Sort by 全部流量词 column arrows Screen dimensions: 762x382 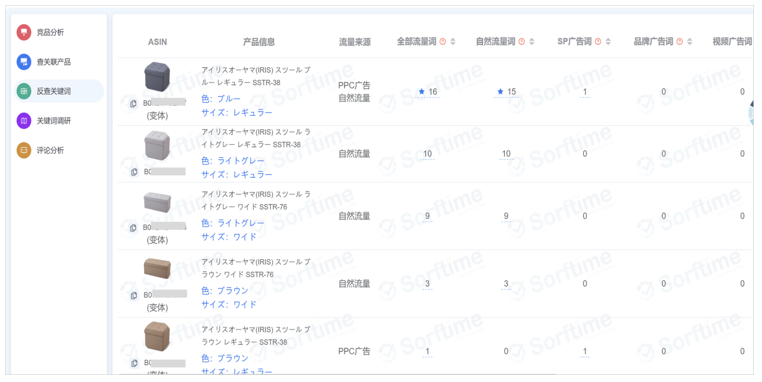pyautogui.click(x=453, y=42)
